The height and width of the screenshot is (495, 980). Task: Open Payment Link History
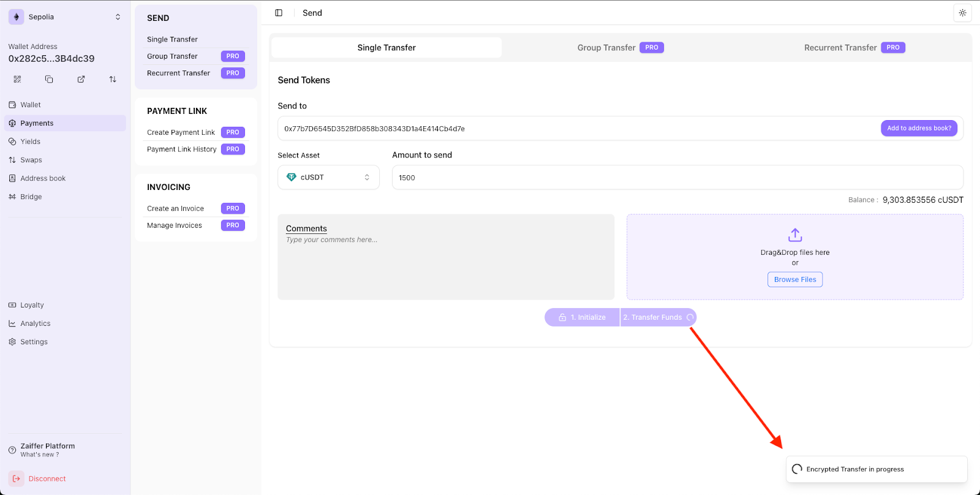coord(181,149)
